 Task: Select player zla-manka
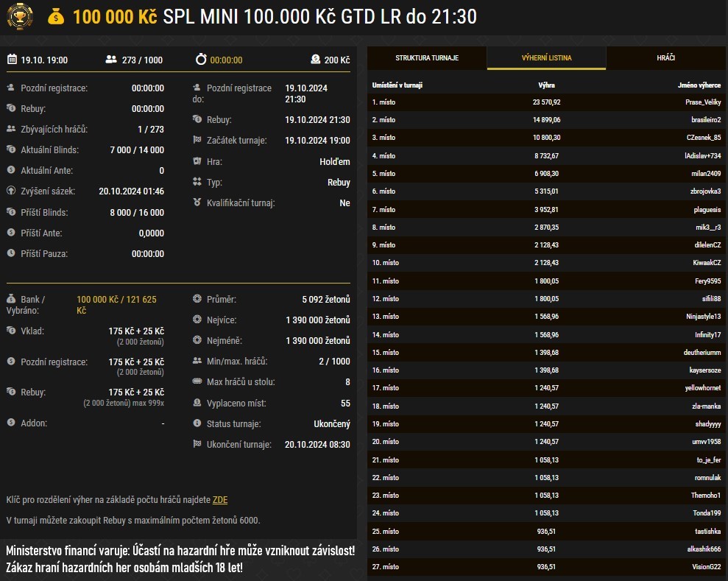pyautogui.click(x=706, y=406)
